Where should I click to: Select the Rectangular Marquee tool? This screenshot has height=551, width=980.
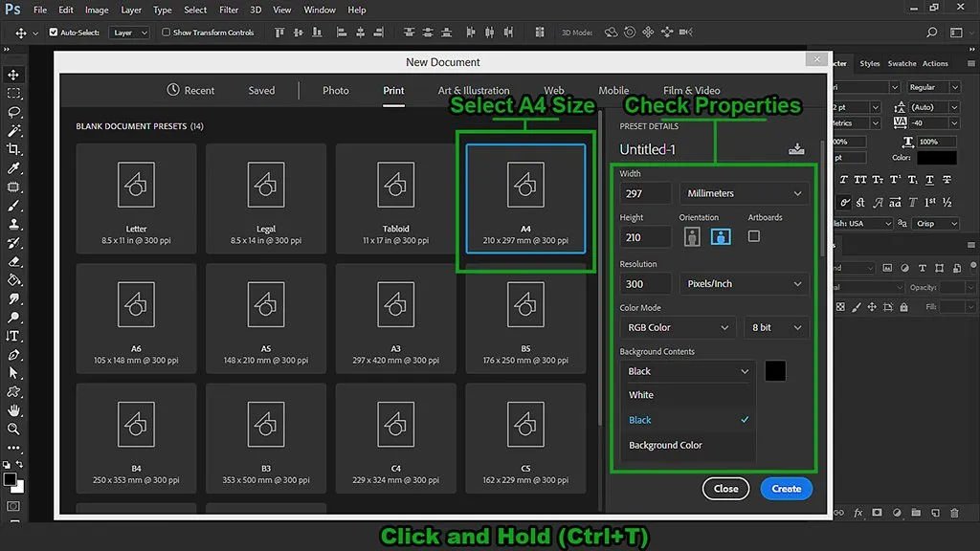13,94
